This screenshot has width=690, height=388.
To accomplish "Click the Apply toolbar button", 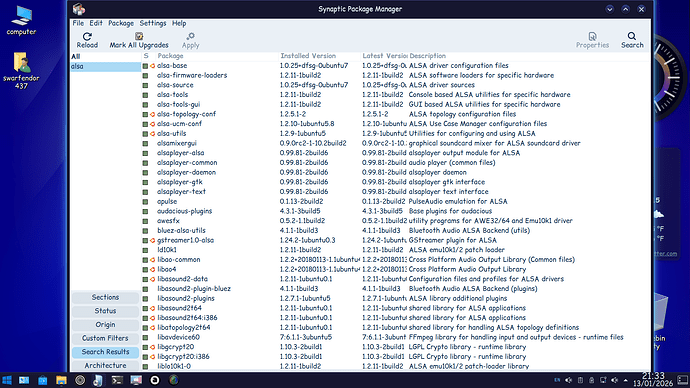I will tap(191, 40).
